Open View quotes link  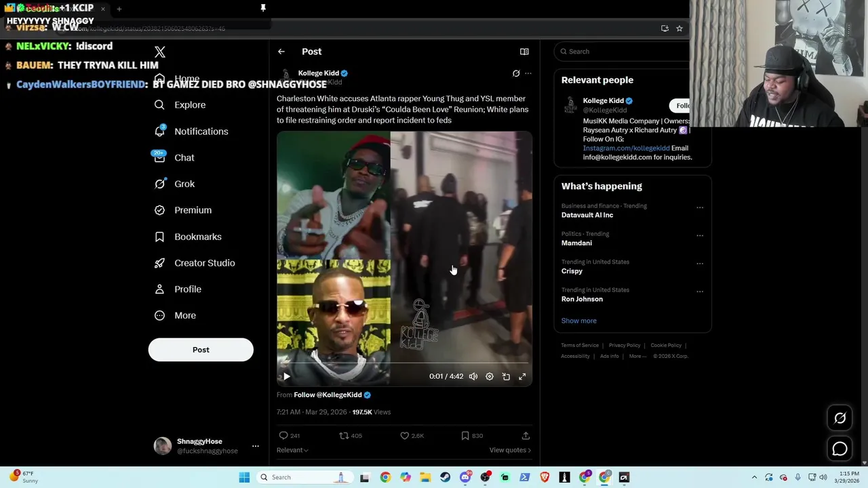pos(510,450)
